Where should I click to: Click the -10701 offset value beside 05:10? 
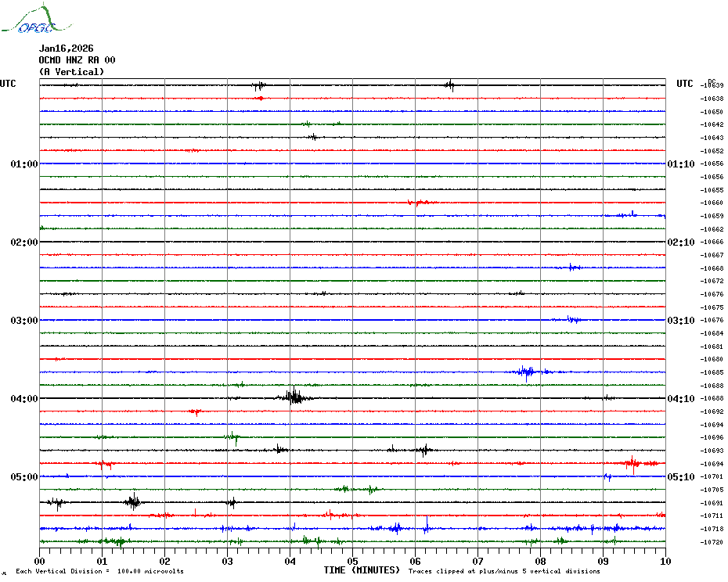(x=712, y=476)
